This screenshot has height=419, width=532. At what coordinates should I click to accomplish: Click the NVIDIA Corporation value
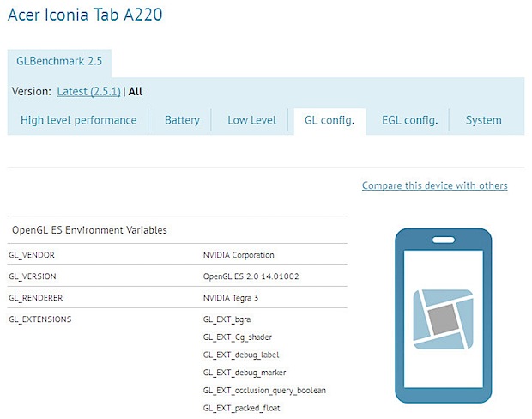coord(239,255)
